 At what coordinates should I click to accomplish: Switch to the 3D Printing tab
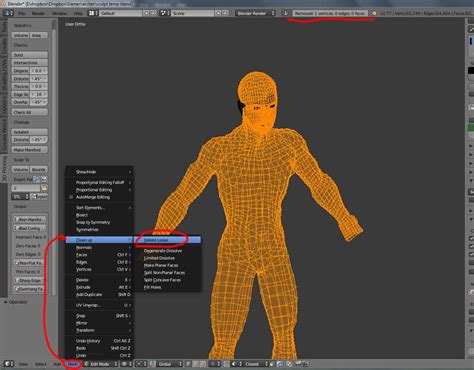[x=4, y=168]
